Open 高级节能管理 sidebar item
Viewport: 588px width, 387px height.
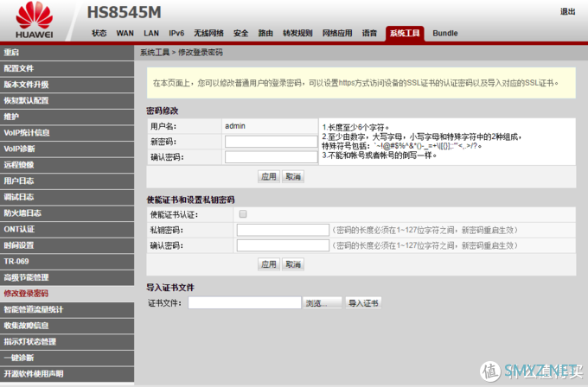pos(67,277)
